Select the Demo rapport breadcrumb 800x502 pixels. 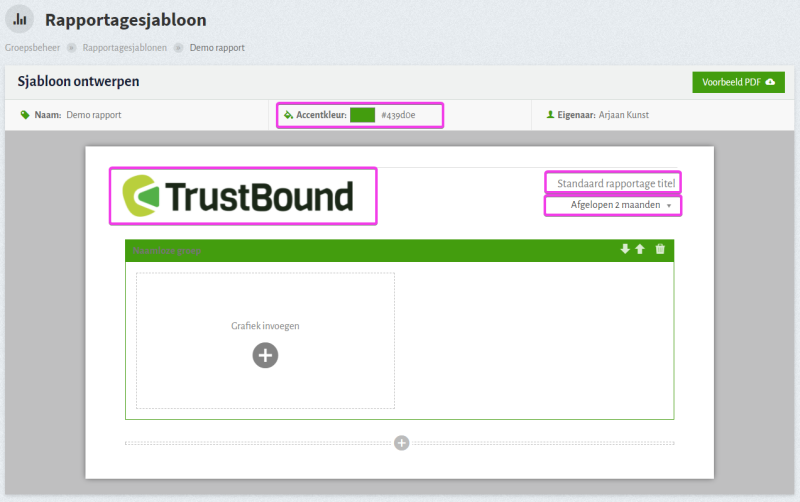(217, 47)
